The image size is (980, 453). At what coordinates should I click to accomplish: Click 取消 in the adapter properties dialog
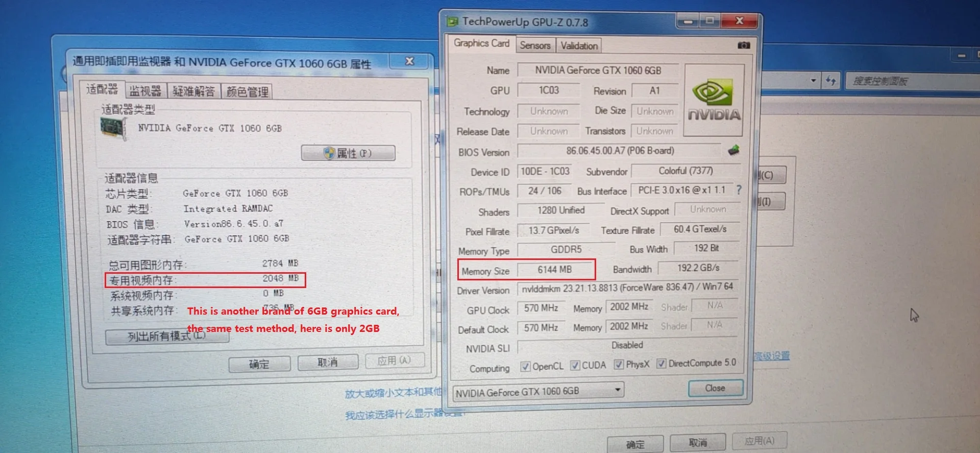click(328, 363)
